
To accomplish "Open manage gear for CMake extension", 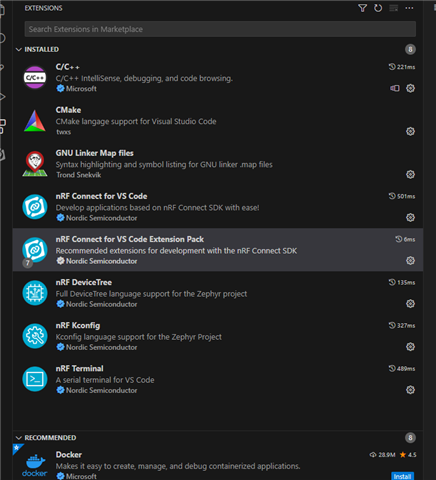I will pyautogui.click(x=410, y=131).
